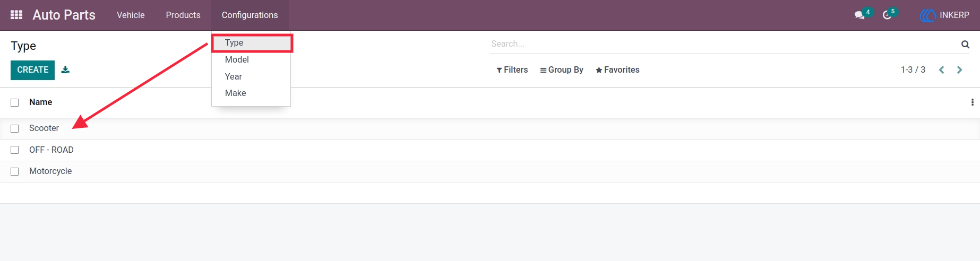The width and height of the screenshot is (980, 261).
Task: Open the Group By dropdown
Action: tap(562, 70)
